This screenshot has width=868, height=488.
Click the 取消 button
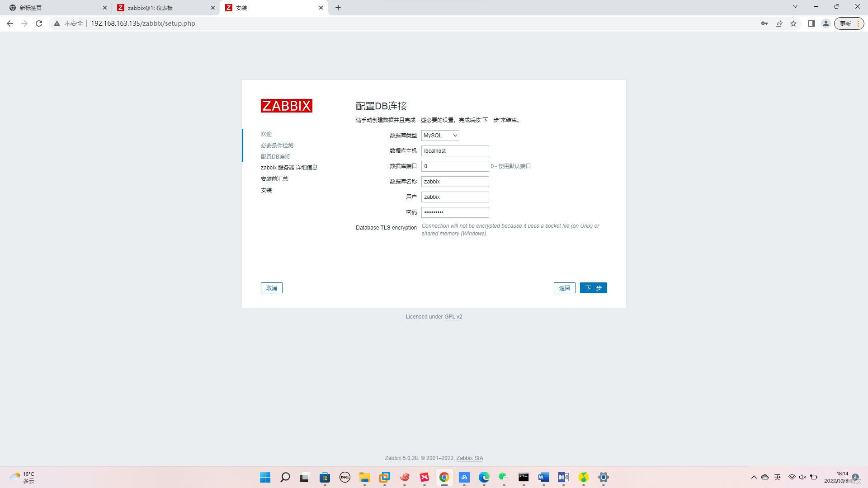[271, 288]
